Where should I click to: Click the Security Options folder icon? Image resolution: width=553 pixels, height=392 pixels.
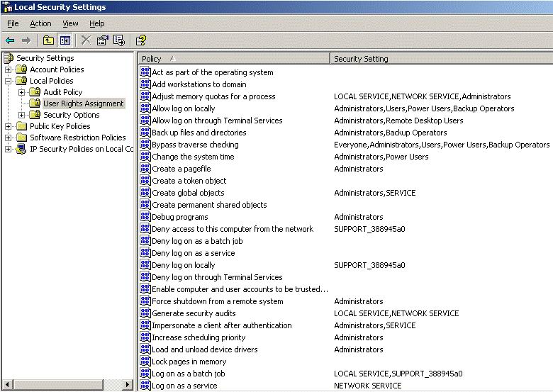click(35, 115)
